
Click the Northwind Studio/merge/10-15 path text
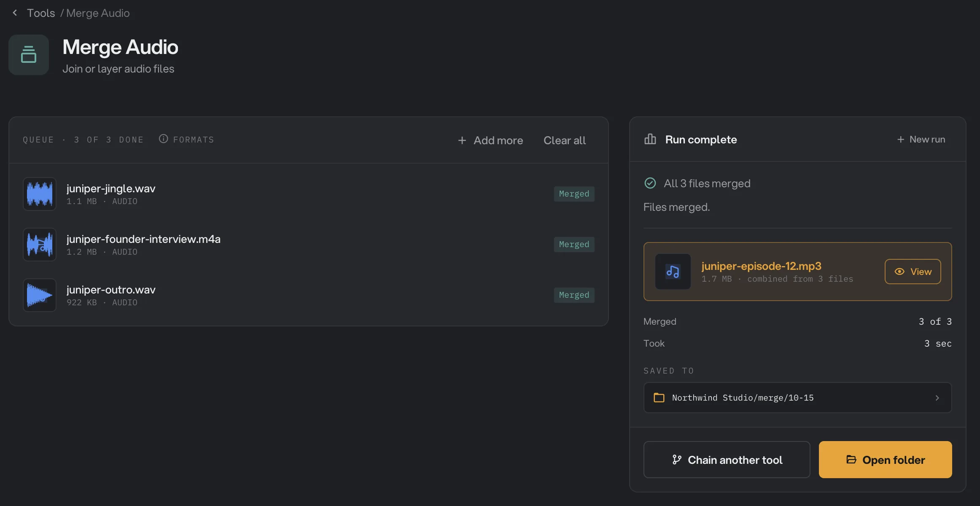(743, 398)
